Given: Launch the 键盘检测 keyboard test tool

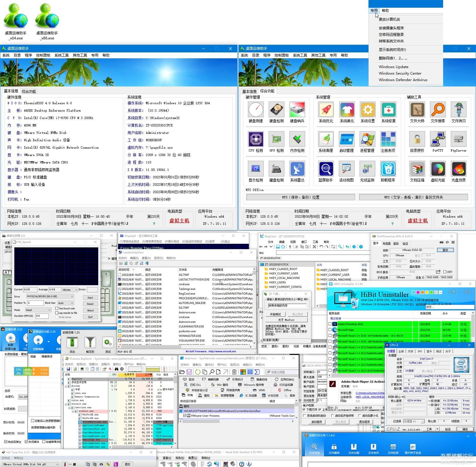Looking at the screenshot, I should (276, 169).
